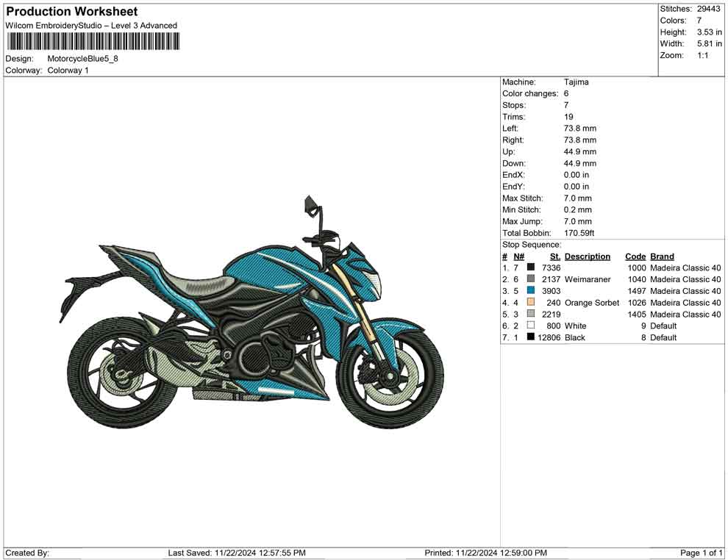Select the Orange Sorbet color swatch
Image resolution: width=728 pixels, height=560 pixels.
530,302
